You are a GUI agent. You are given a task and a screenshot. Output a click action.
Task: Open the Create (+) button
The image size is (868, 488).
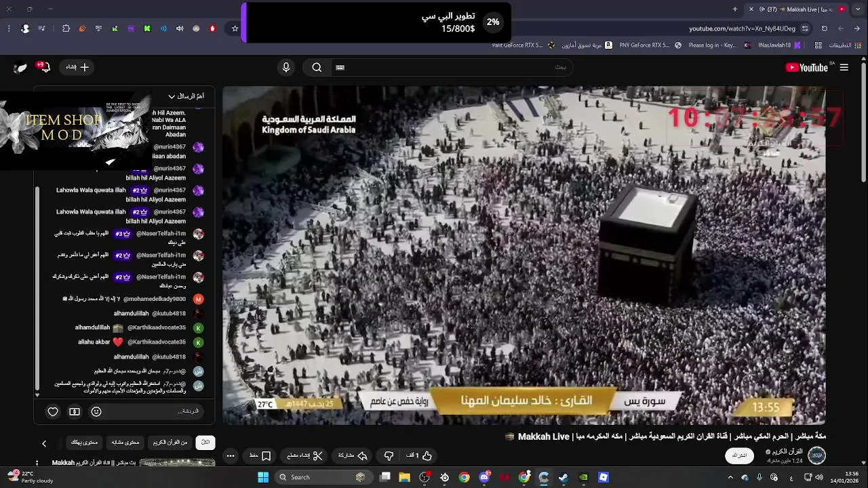point(77,67)
